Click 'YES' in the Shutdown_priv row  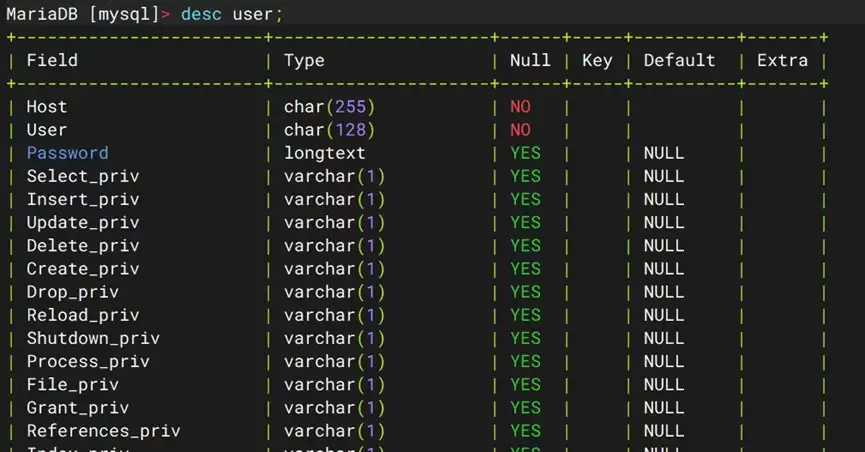(x=525, y=338)
